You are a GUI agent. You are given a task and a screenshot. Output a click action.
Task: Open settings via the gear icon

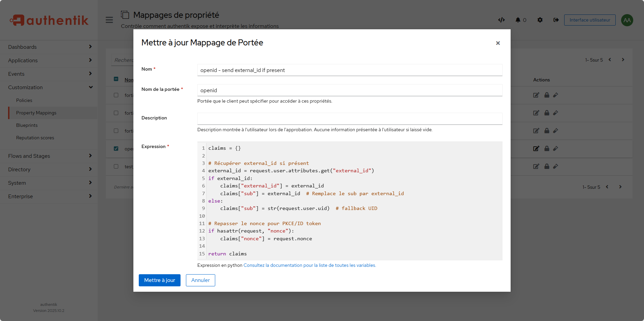point(540,20)
